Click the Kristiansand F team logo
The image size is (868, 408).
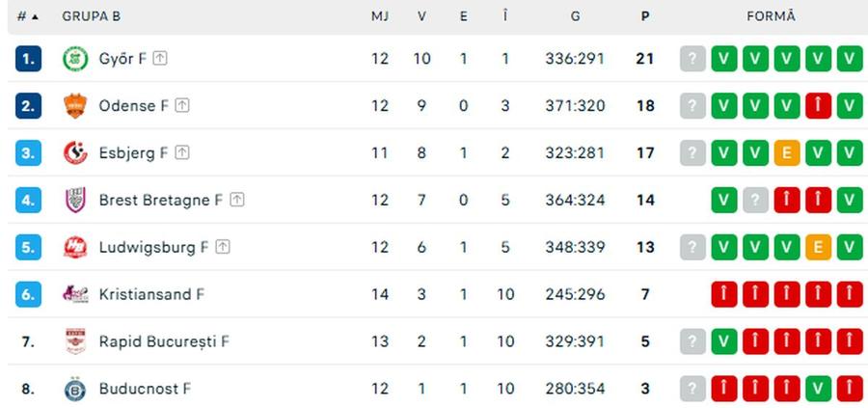pyautogui.click(x=75, y=294)
